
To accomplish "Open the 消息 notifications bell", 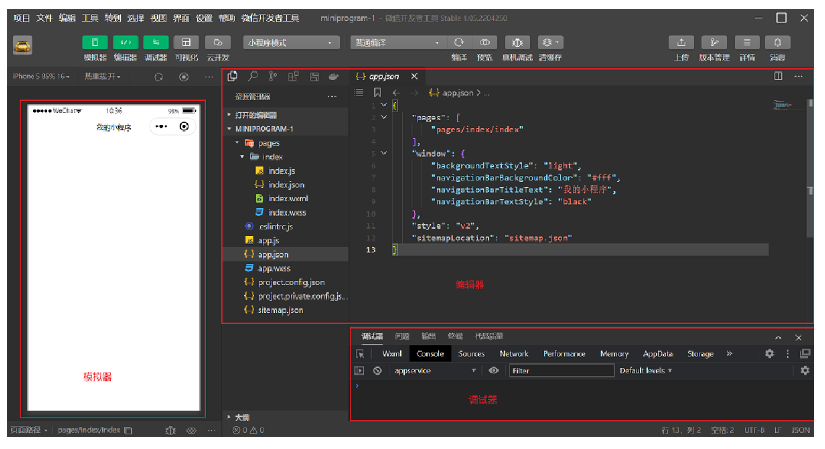I will tap(777, 42).
